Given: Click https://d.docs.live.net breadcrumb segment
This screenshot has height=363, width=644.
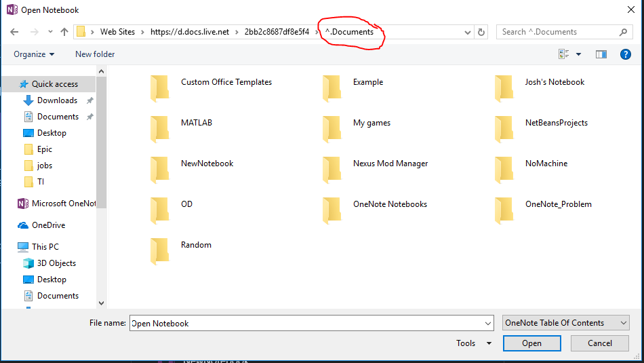Looking at the screenshot, I should (190, 32).
